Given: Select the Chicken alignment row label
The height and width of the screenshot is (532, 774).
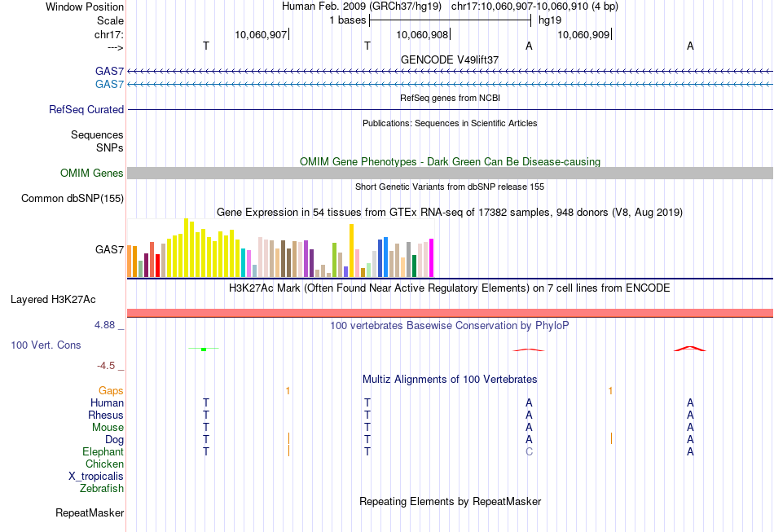Looking at the screenshot, I should pos(104,464).
